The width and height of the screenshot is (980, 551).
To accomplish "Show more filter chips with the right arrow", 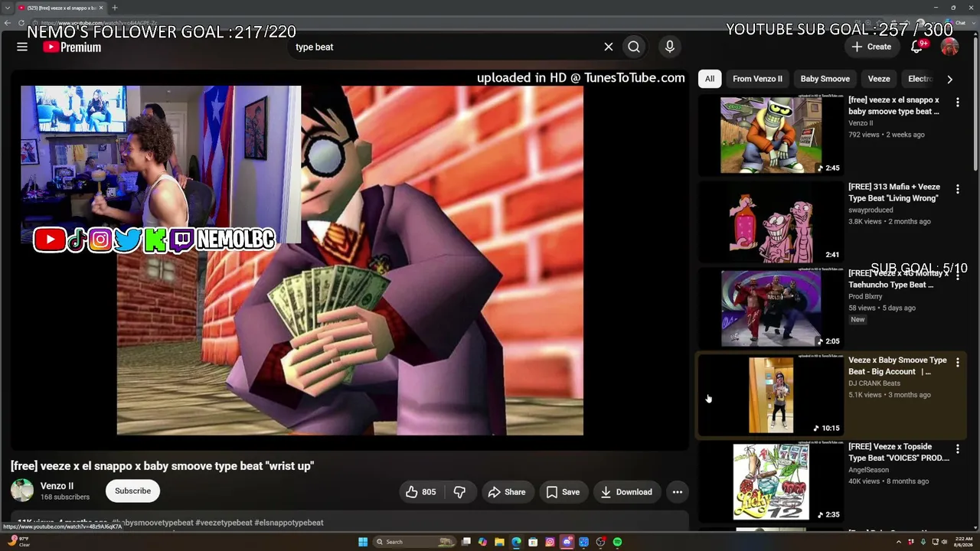I will pyautogui.click(x=949, y=79).
